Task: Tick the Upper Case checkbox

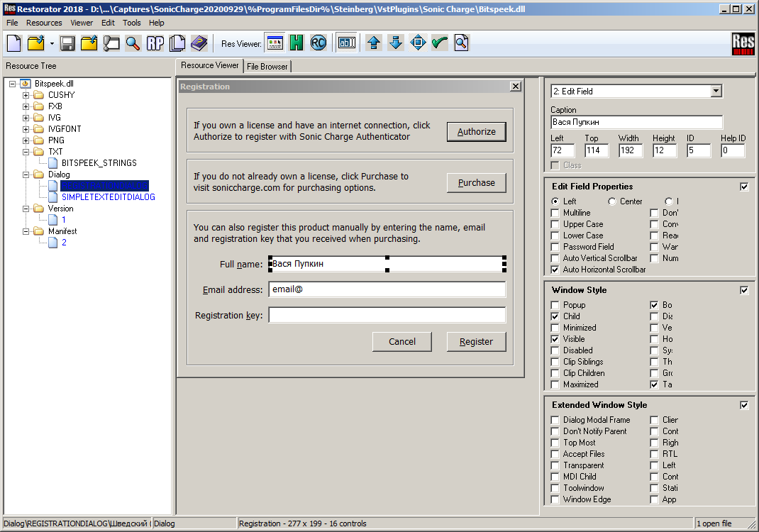Action: 555,224
